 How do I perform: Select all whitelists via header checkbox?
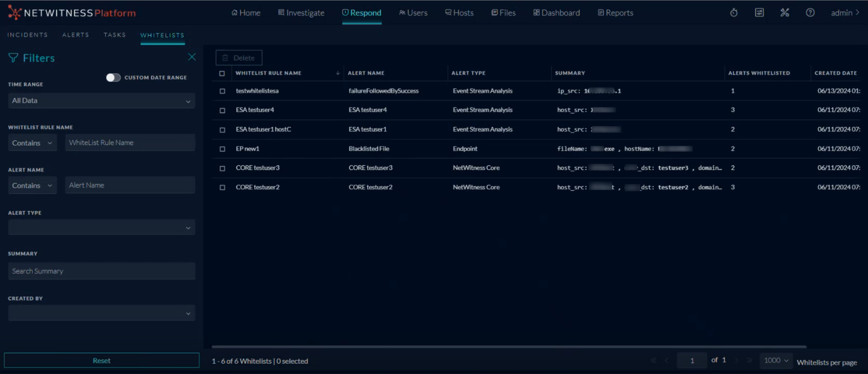pos(223,73)
